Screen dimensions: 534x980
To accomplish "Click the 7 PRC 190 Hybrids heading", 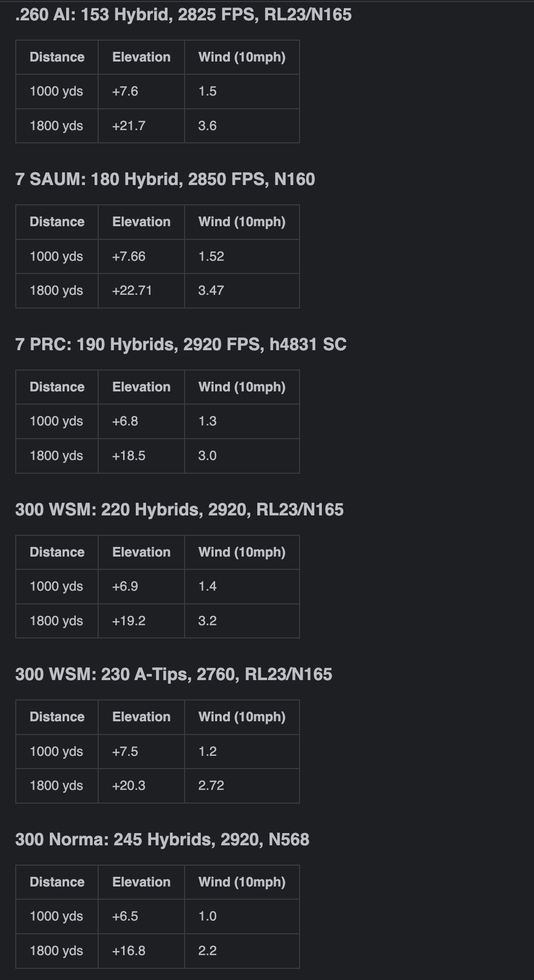I will (x=181, y=345).
